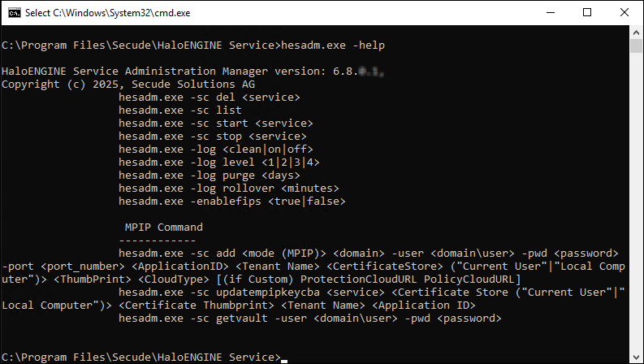Click the scrollbar down arrow
This screenshot has width=644, height=364.
[637, 357]
